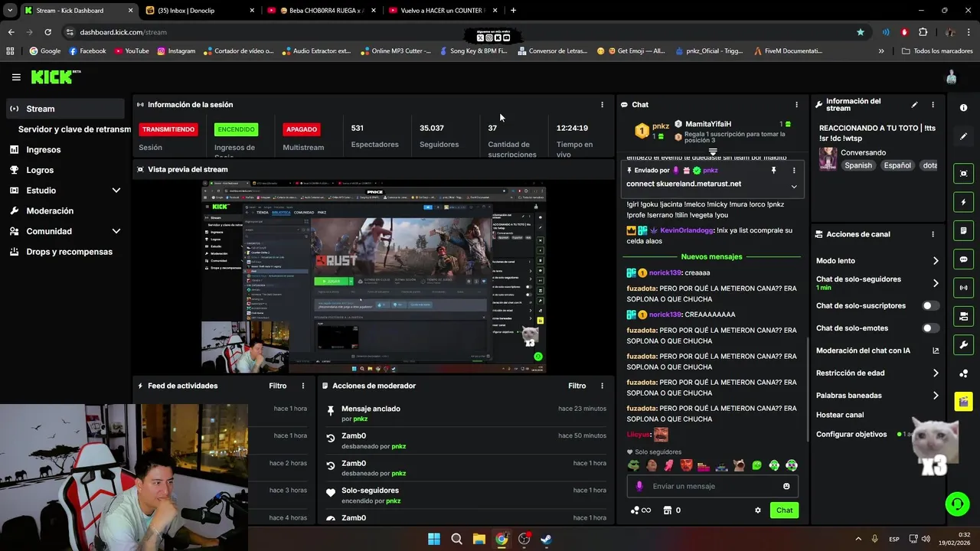Click the chat scrollbar
This screenshot has height=551, width=980.
(808, 388)
